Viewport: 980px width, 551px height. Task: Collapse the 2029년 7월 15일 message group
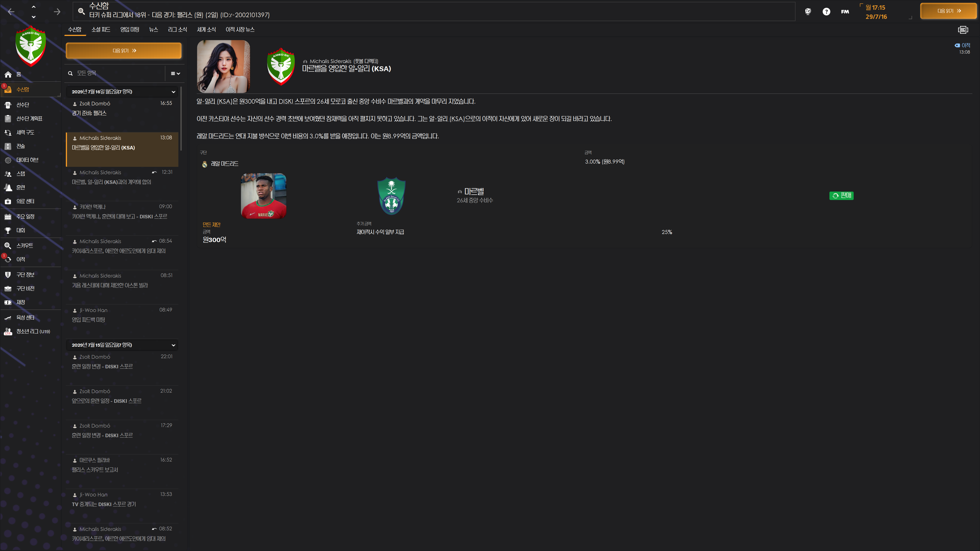tap(174, 345)
